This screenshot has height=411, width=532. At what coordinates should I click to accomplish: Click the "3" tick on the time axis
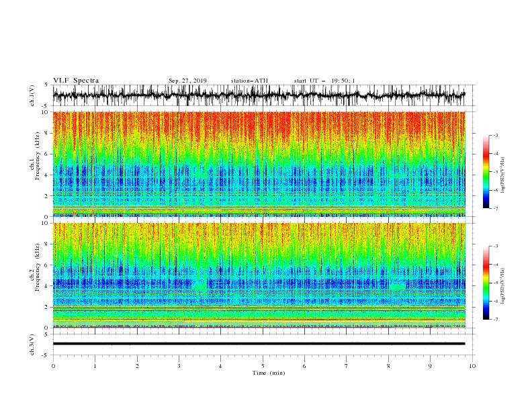179,366
